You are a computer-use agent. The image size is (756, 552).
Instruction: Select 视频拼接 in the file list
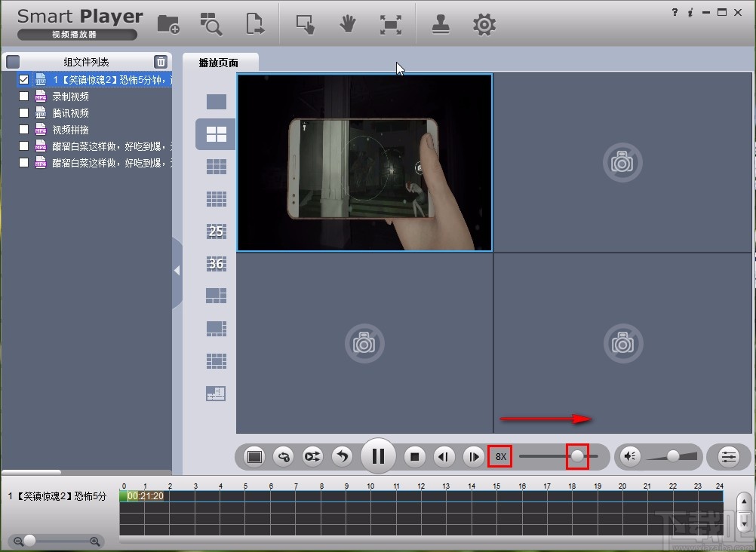pos(70,130)
